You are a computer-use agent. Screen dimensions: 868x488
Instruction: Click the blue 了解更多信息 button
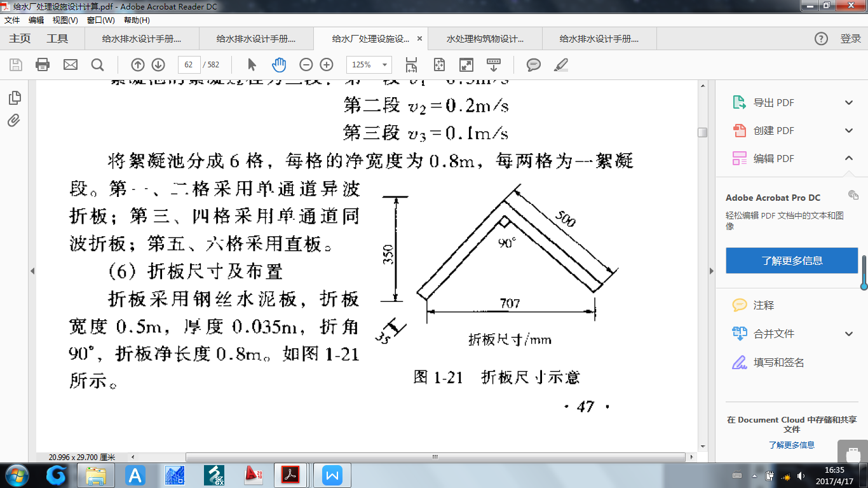792,261
